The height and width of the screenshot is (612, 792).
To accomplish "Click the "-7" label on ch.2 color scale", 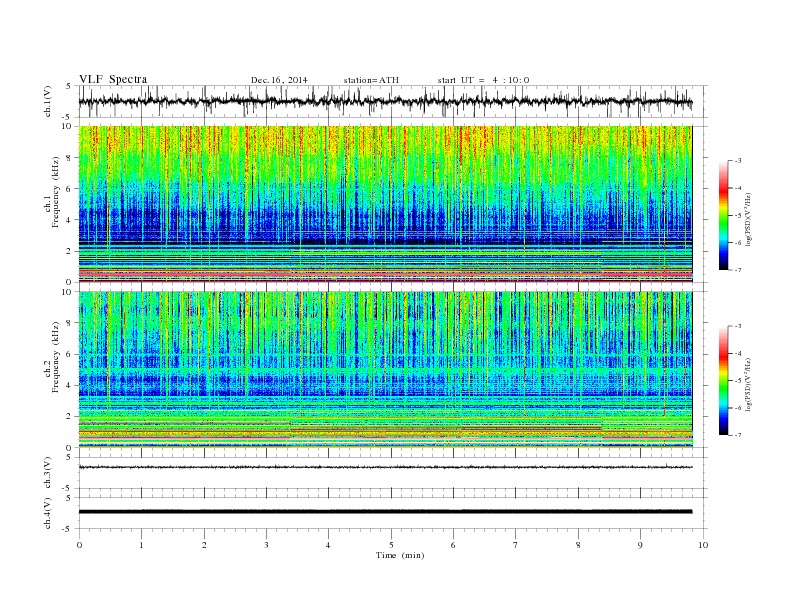I will pos(738,435).
